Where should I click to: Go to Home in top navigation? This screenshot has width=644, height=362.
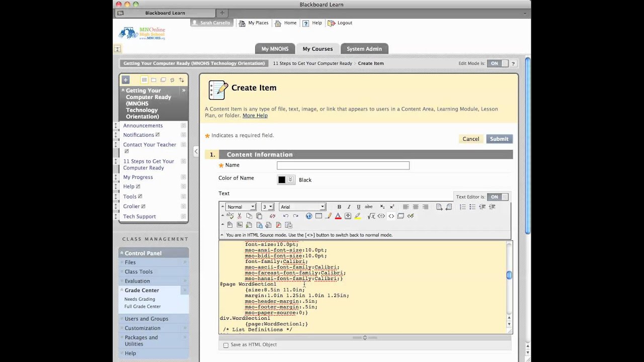[x=285, y=23]
